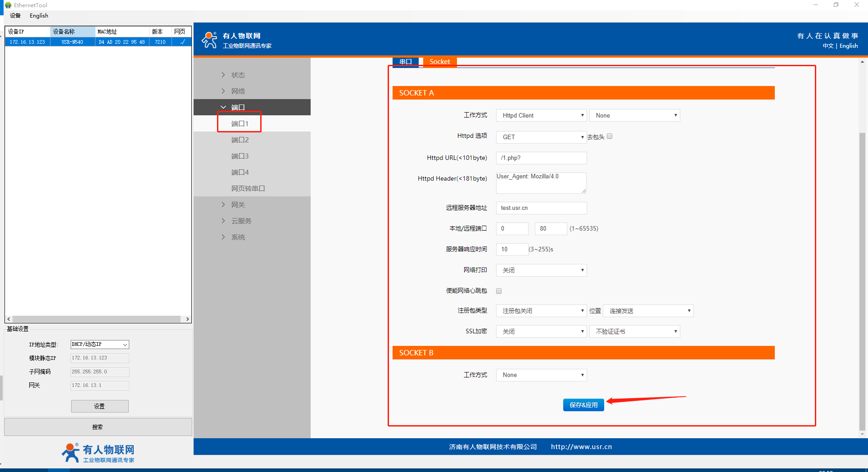Expand the 网络 section arrow
This screenshot has width=868, height=472.
(x=223, y=91)
